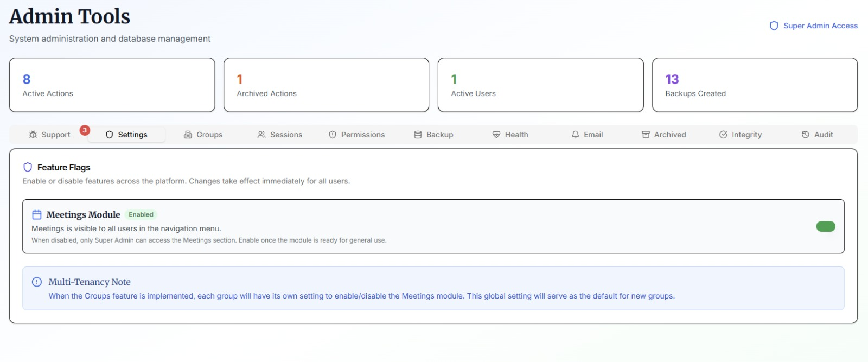Click the Backup tab database icon
Screen dimensions: 868x362
pyautogui.click(x=418, y=135)
